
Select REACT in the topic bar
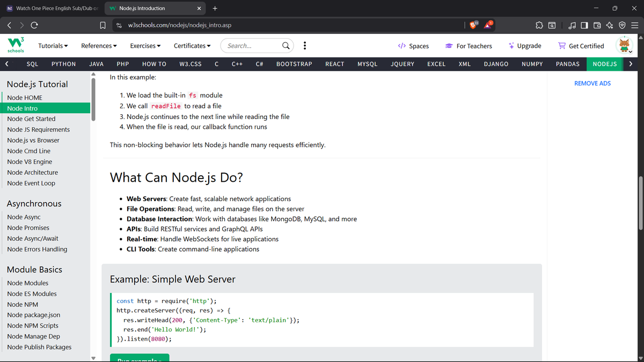pyautogui.click(x=335, y=64)
